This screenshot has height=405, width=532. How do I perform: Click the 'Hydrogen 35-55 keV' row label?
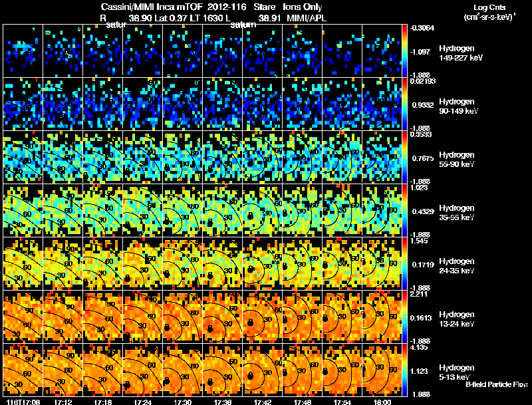[457, 213]
